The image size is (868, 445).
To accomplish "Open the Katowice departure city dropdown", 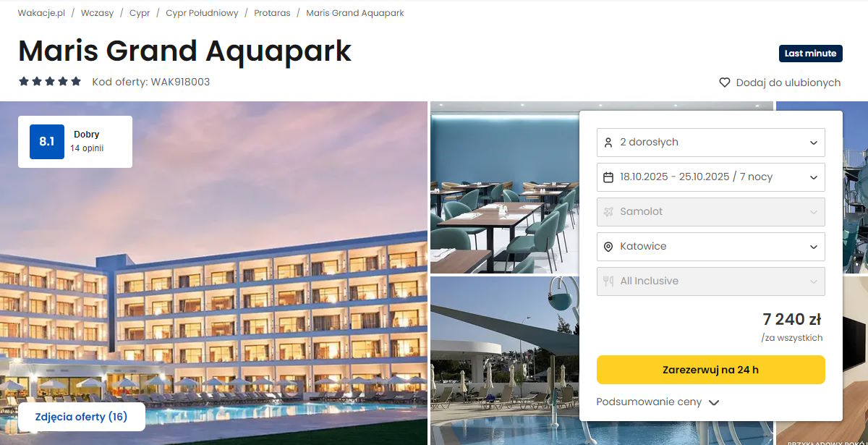I will click(711, 247).
